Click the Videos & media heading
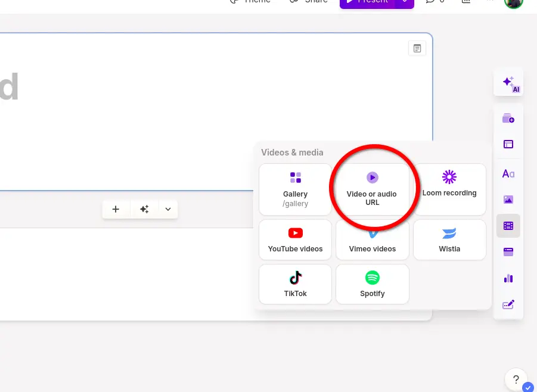Screen dimensions: 537x392 (292, 153)
